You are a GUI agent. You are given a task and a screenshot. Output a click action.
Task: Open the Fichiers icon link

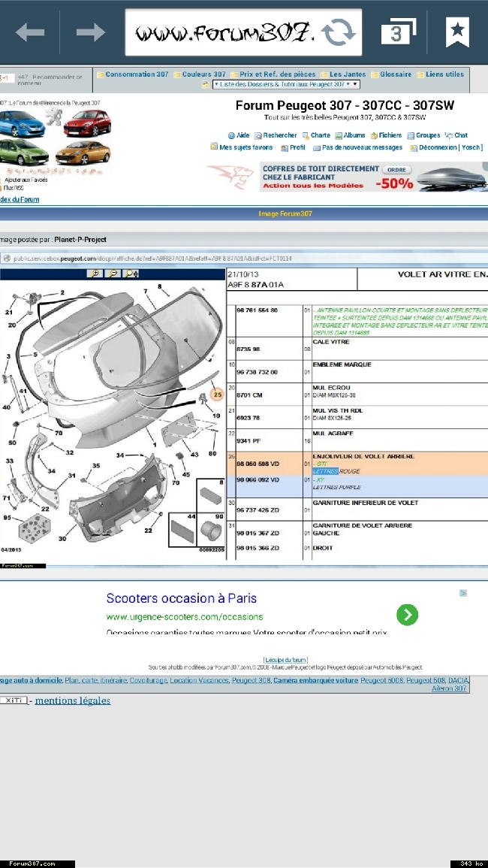(x=386, y=135)
